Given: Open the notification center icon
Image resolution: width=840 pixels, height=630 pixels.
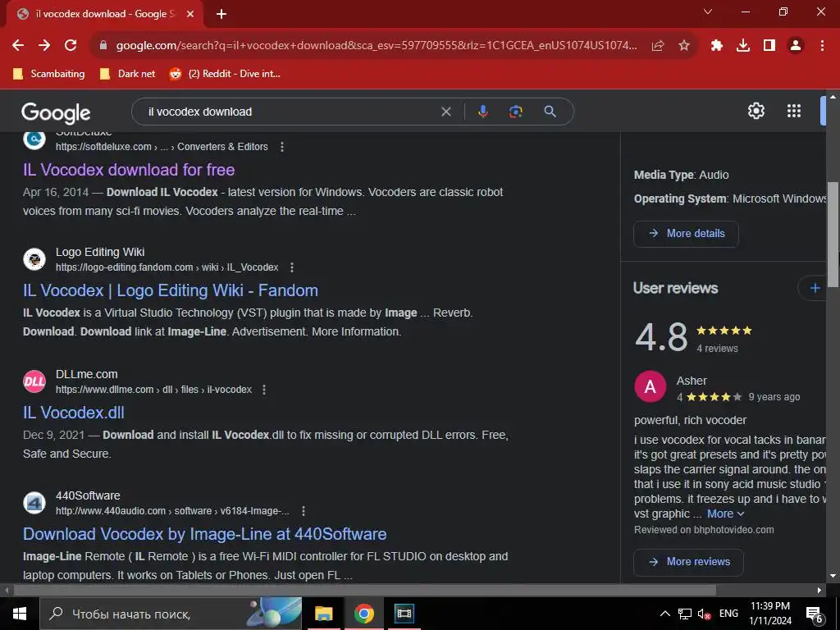Looking at the screenshot, I should click(815, 614).
